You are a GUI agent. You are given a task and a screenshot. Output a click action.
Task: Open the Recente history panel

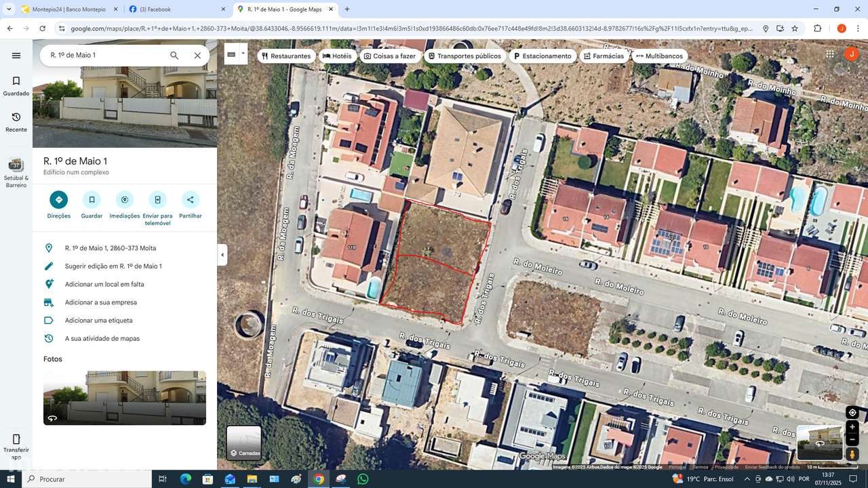tap(16, 123)
